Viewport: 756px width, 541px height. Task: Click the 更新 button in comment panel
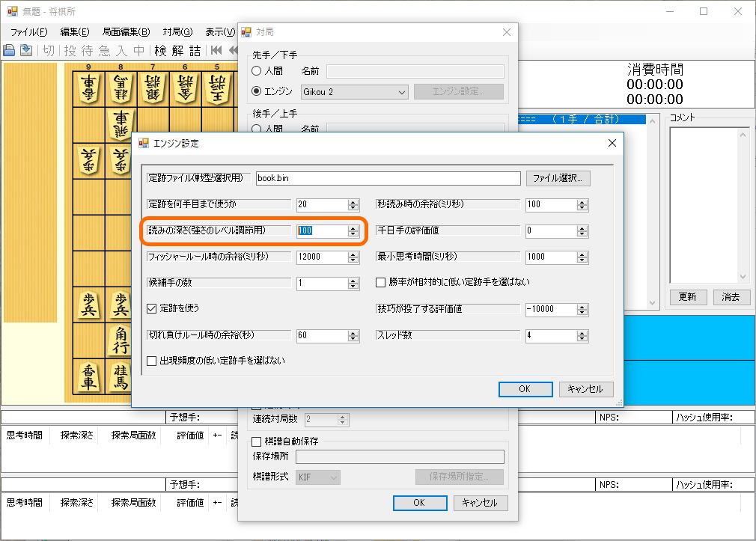click(x=688, y=297)
